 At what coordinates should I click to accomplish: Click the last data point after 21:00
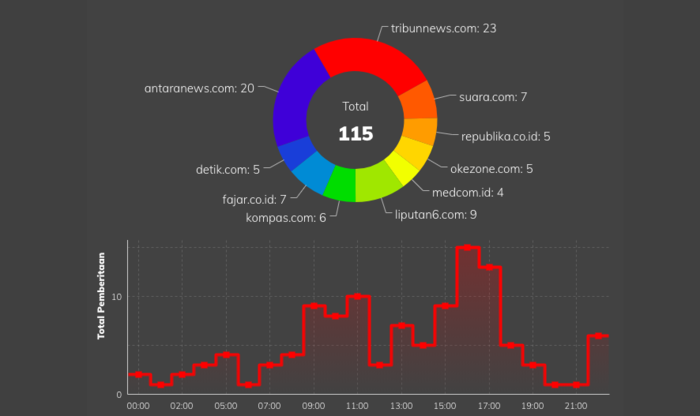tap(598, 336)
